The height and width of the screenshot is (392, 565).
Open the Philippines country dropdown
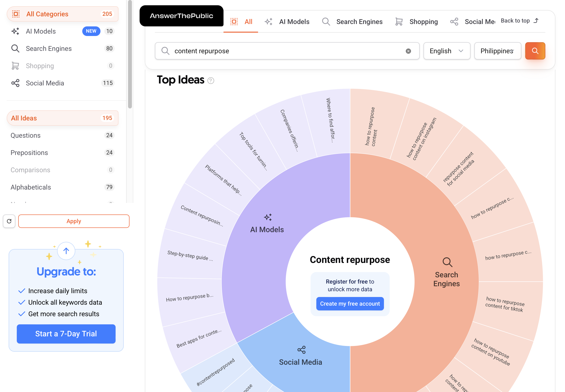497,51
